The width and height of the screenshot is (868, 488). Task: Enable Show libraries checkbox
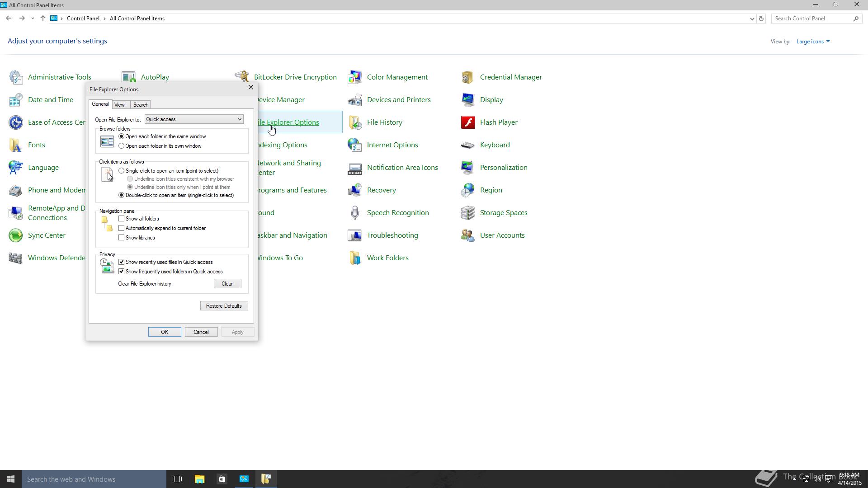click(121, 238)
